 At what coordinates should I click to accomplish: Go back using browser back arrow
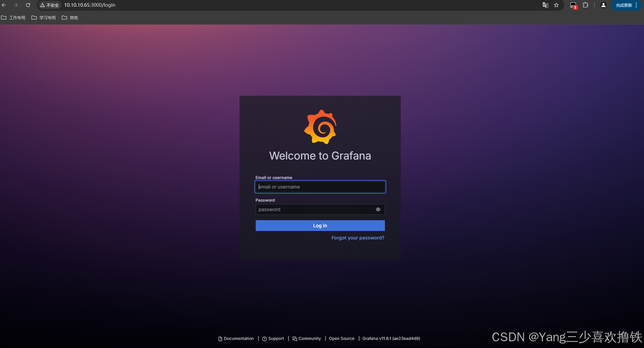4,5
